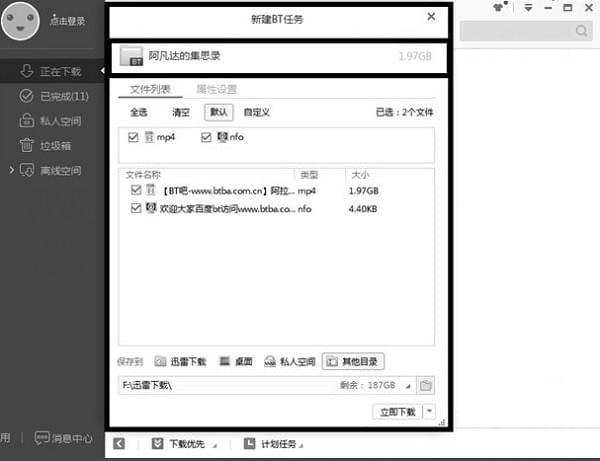
Task: Open the save path dropdown arrow
Action: (408, 386)
